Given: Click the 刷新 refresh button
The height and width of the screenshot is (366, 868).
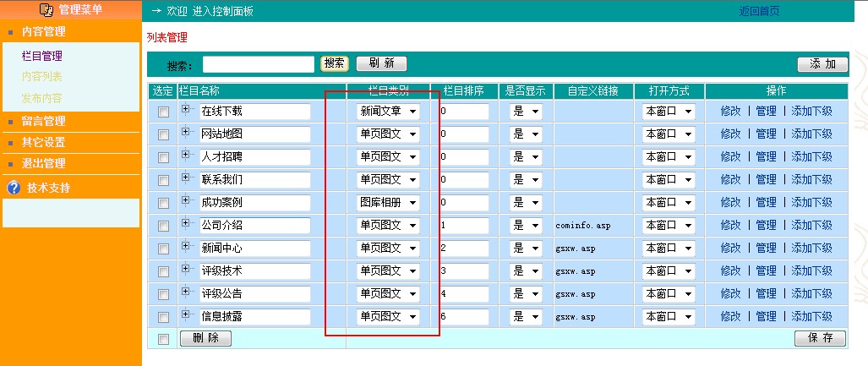Looking at the screenshot, I should pos(381,63).
